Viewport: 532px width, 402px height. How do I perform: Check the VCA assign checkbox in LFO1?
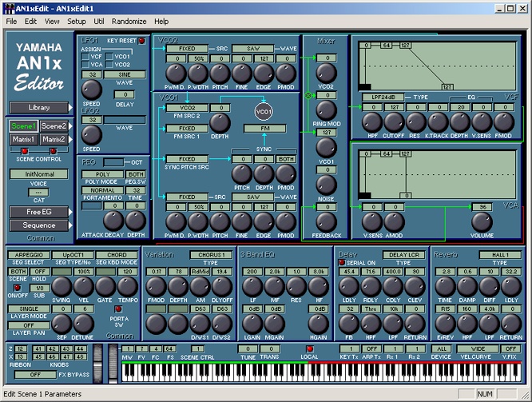click(85, 64)
